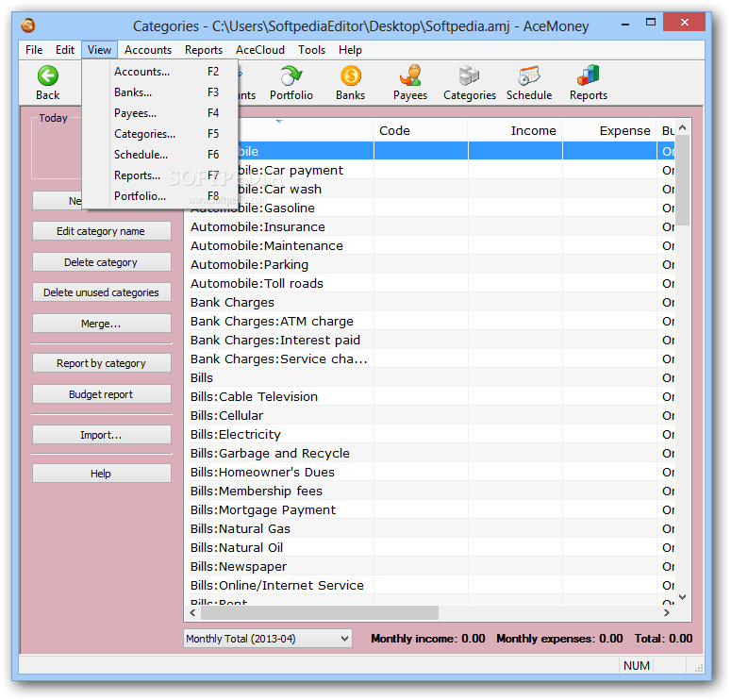This screenshot has height=700, width=731.
Task: Click Report by category button
Action: click(101, 363)
